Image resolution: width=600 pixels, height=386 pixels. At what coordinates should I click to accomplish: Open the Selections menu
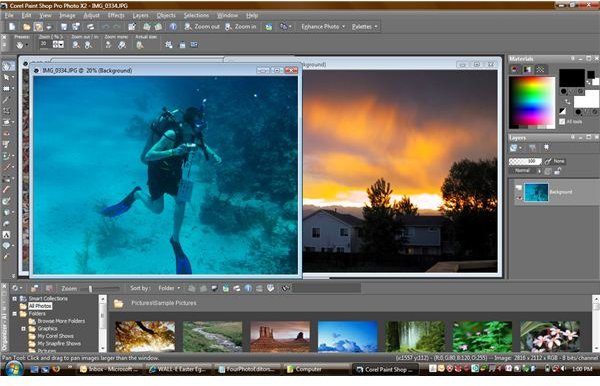[x=196, y=15]
